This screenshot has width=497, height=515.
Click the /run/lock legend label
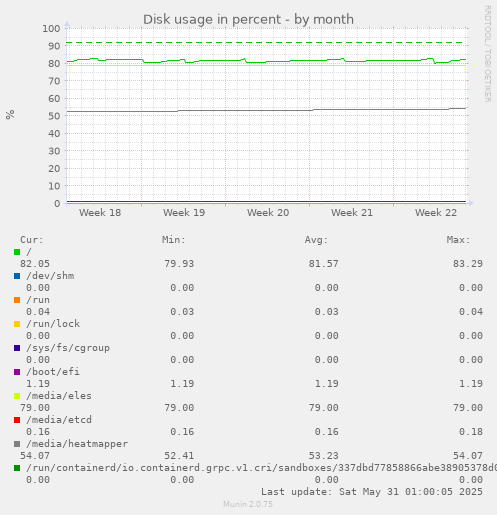(53, 324)
